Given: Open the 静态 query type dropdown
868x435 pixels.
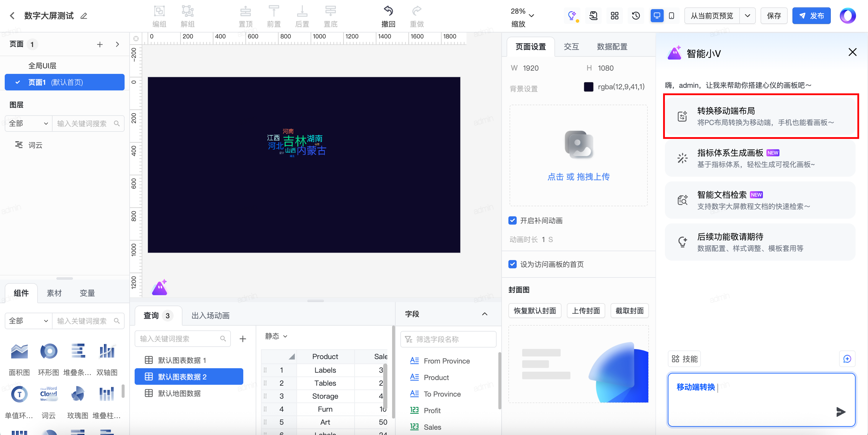Looking at the screenshot, I should coord(276,336).
